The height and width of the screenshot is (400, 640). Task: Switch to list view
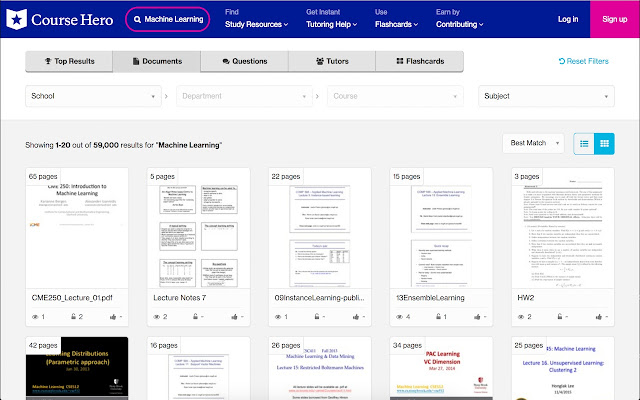pos(584,144)
